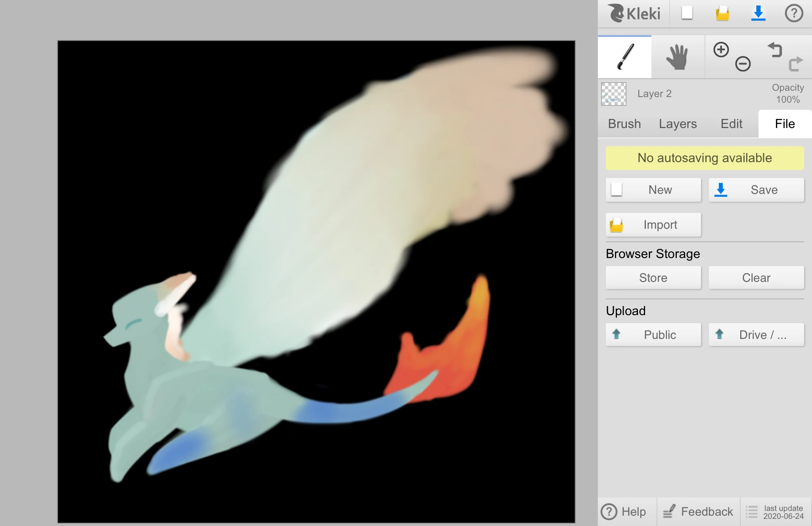Open the Layers tab
Viewport: 812px width, 526px height.
click(678, 124)
